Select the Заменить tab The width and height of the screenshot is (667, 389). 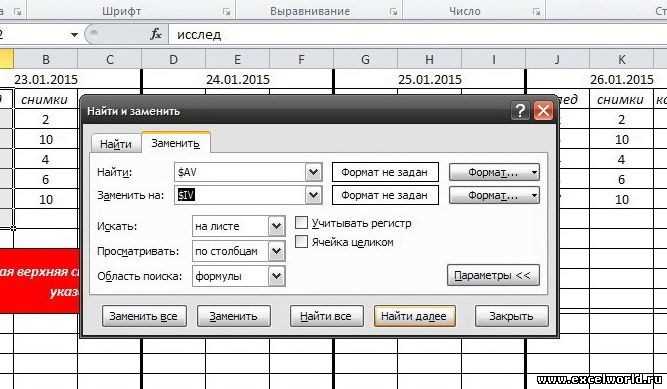[176, 143]
